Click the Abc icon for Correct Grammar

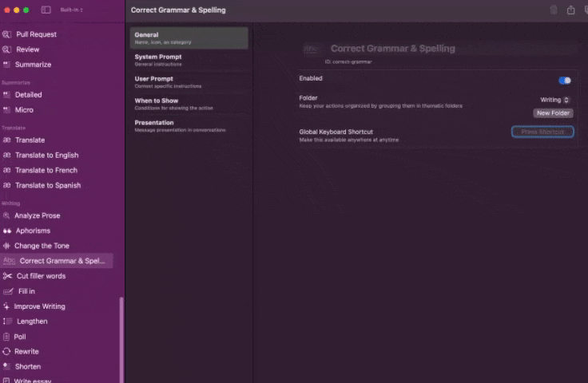coord(9,261)
